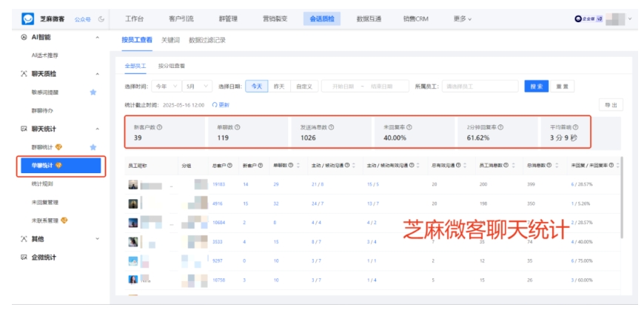
Task: Click the 芝麻微客 chat-bubble logo
Action: (x=28, y=19)
